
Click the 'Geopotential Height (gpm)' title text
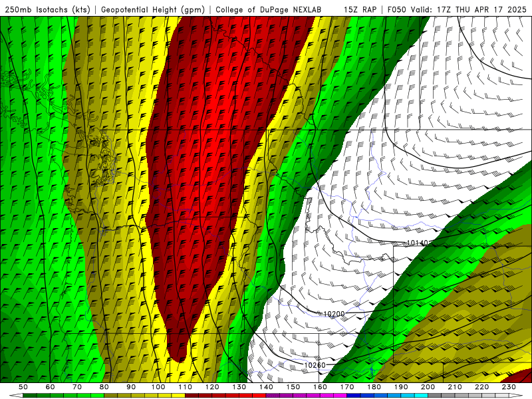153,10
